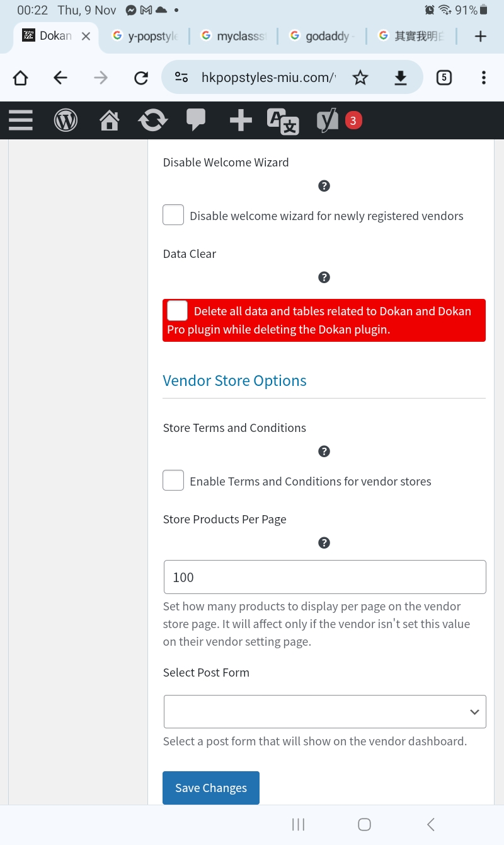Click help icon under Data Clear
This screenshot has height=845, width=504.
pos(324,277)
